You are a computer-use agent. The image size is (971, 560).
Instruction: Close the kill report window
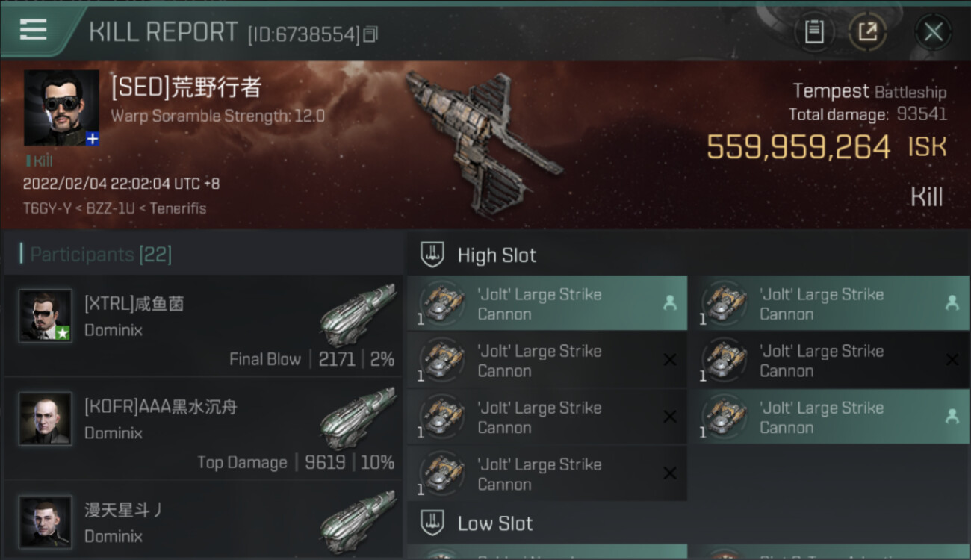pos(933,32)
